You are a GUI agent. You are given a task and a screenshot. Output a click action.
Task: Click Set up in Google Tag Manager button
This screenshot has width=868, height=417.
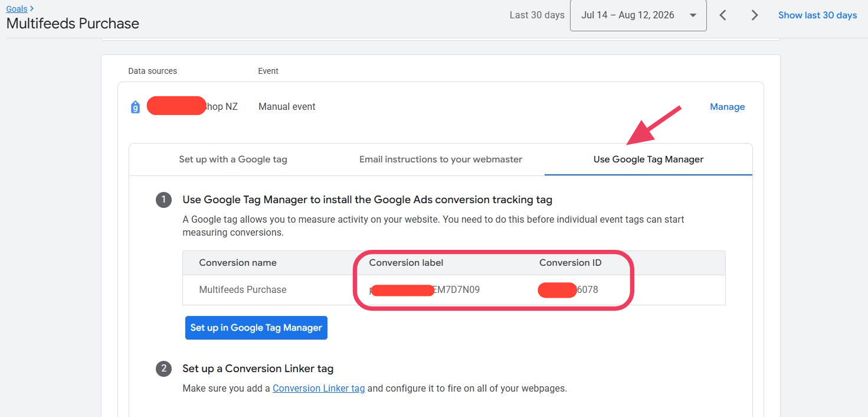tap(256, 328)
